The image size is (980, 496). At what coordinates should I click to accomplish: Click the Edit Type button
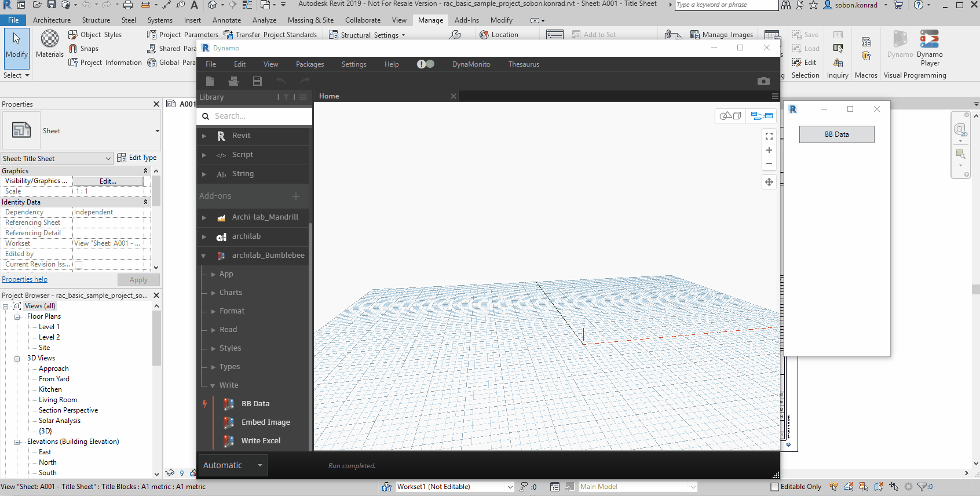click(x=137, y=158)
